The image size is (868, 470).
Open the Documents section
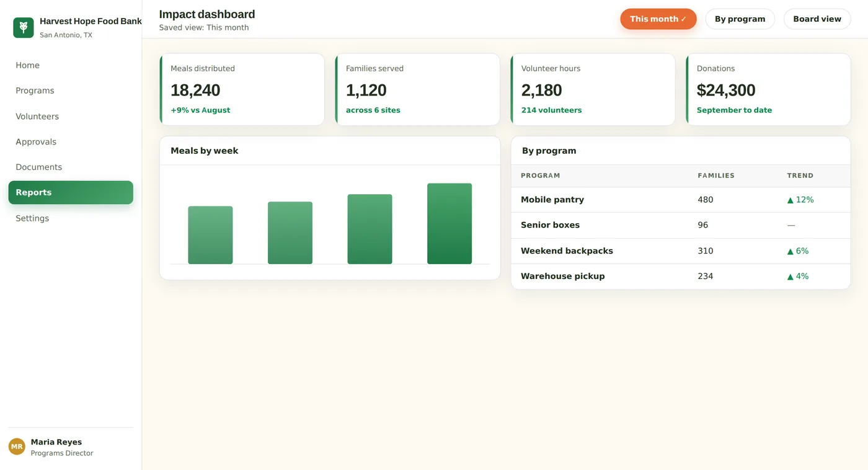[x=71, y=167]
